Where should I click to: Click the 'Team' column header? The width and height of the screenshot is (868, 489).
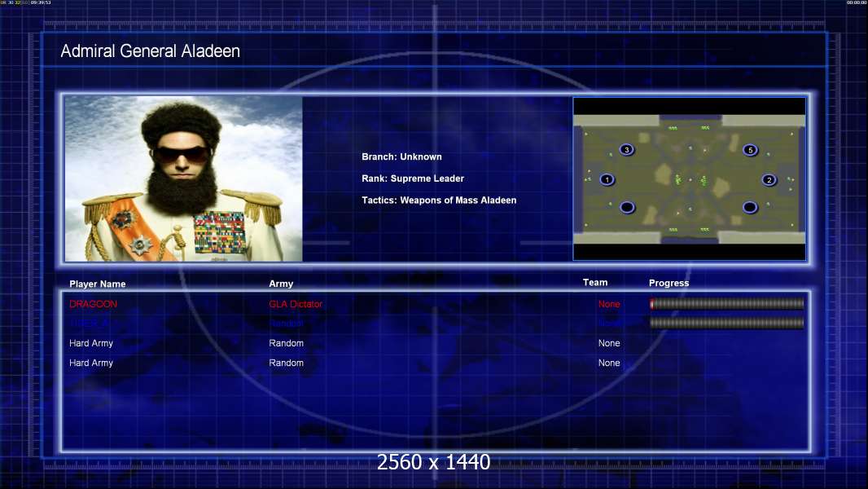pos(595,283)
